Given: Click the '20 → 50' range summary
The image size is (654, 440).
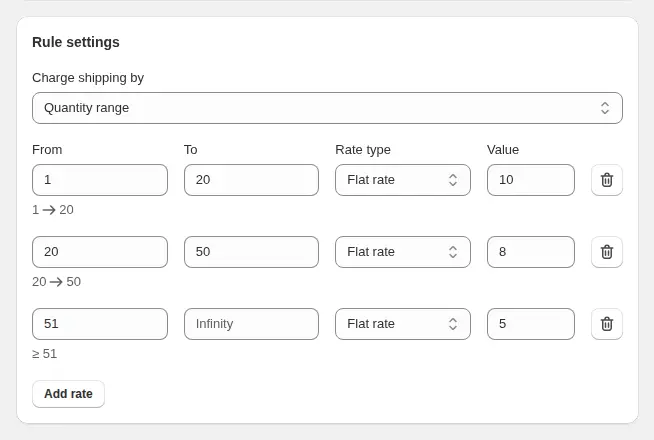Looking at the screenshot, I should click(56, 282).
